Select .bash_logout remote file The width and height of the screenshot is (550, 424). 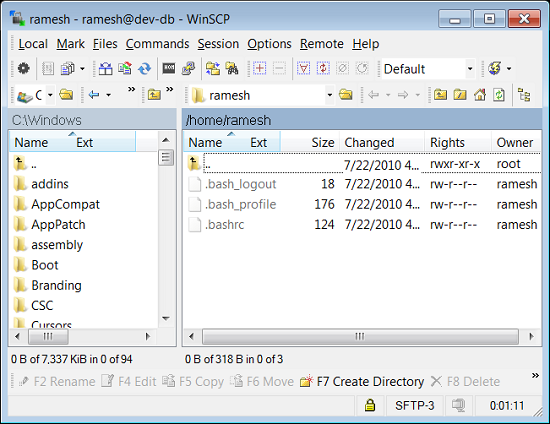[241, 184]
